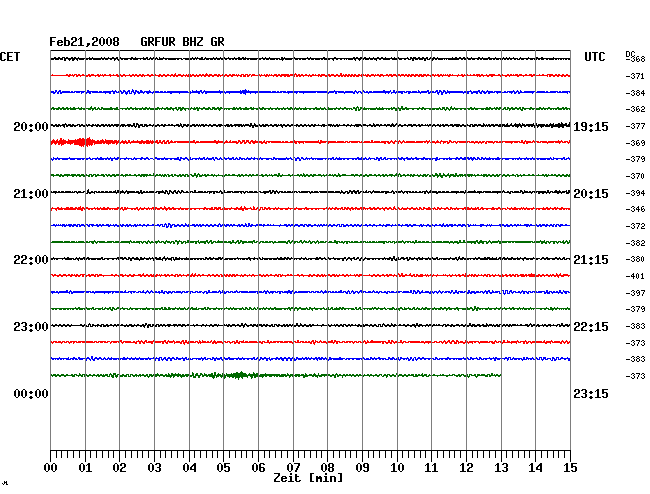650x494 pixels.
Task: Select DC offset value -382
Action: tap(635, 243)
